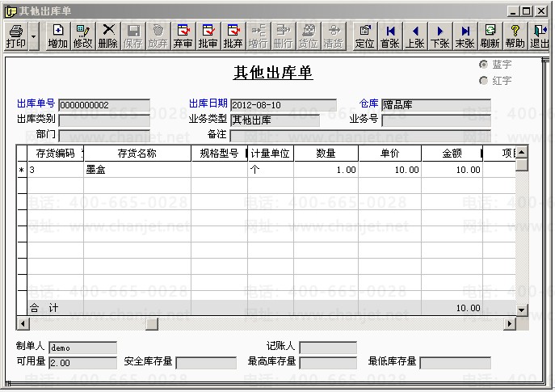Click the 修改 modify toolbar icon
The image size is (555, 392).
[83, 36]
